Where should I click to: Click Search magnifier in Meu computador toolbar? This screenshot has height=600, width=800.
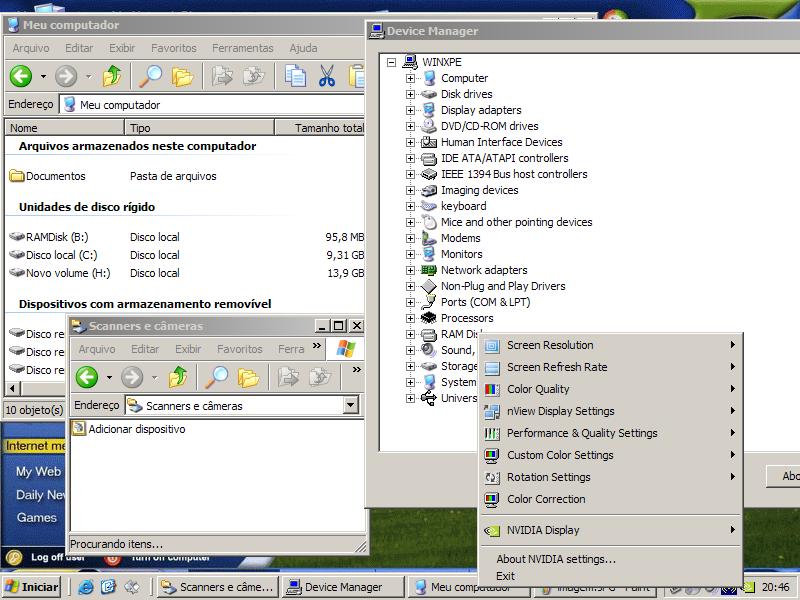150,77
